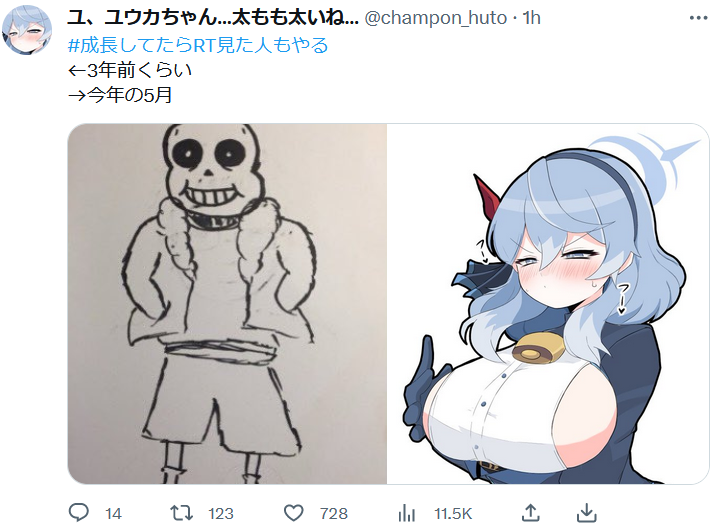Open the view analytics bar chart icon
718x531 pixels.
point(407,513)
